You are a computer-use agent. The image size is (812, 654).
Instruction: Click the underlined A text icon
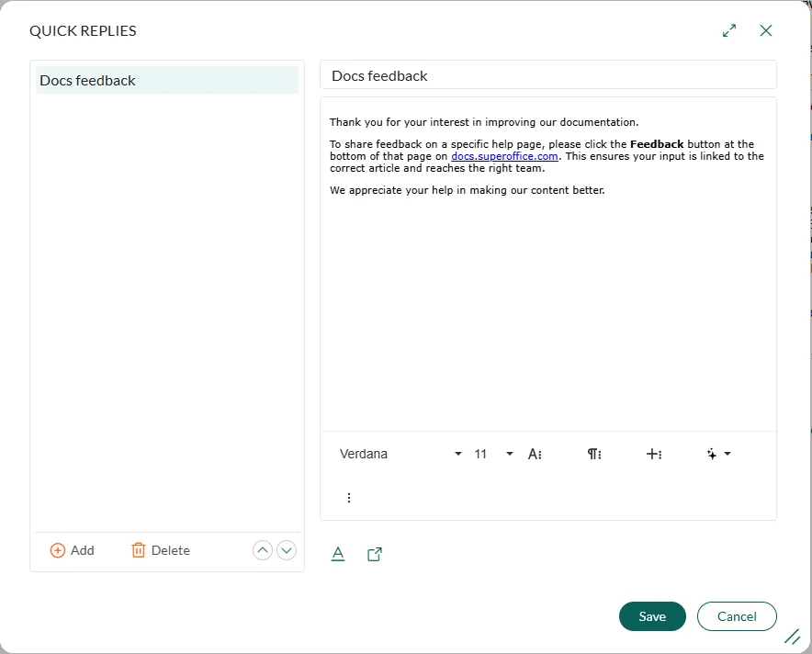click(x=338, y=554)
